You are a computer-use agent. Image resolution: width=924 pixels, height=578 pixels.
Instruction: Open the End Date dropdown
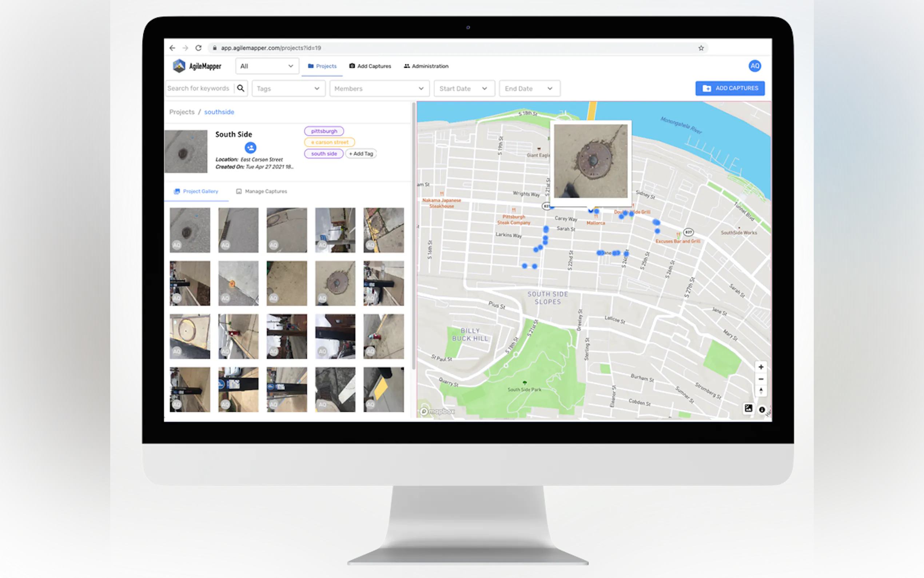click(529, 89)
